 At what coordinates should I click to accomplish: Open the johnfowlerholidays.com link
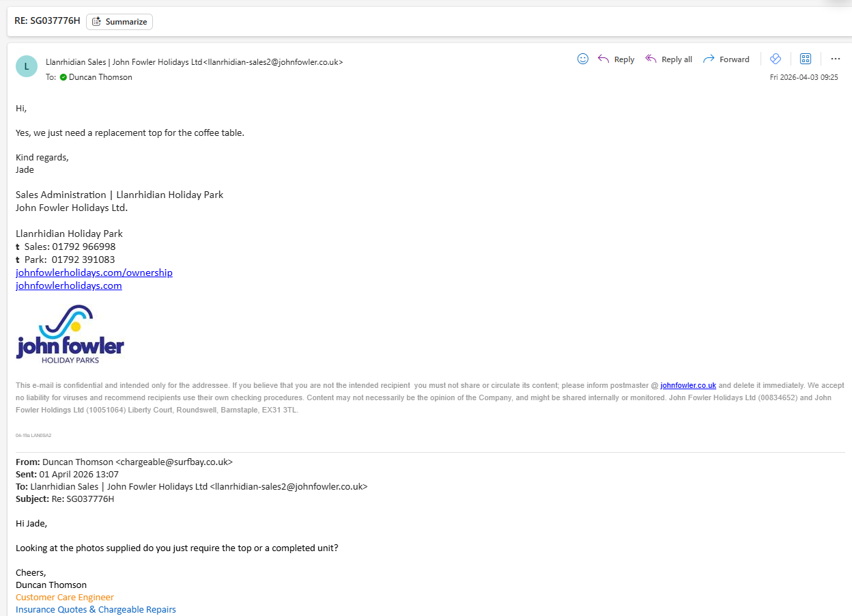click(x=69, y=285)
